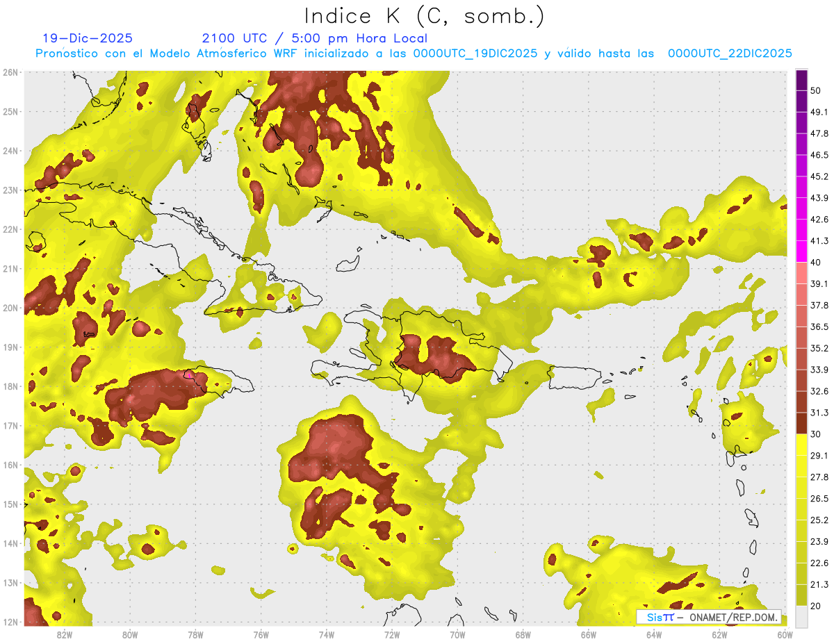
Task: Click the colorbar value '33.9'
Action: [x=819, y=370]
